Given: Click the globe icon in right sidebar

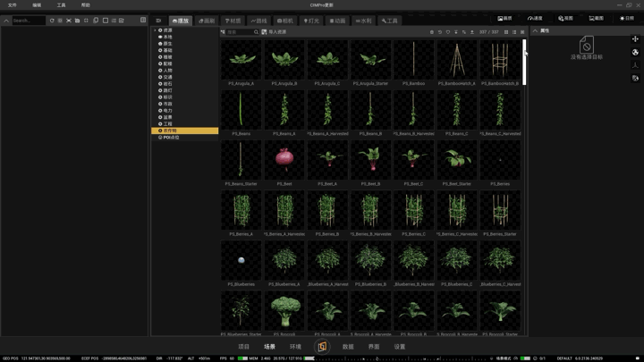Looking at the screenshot, I should [x=635, y=52].
